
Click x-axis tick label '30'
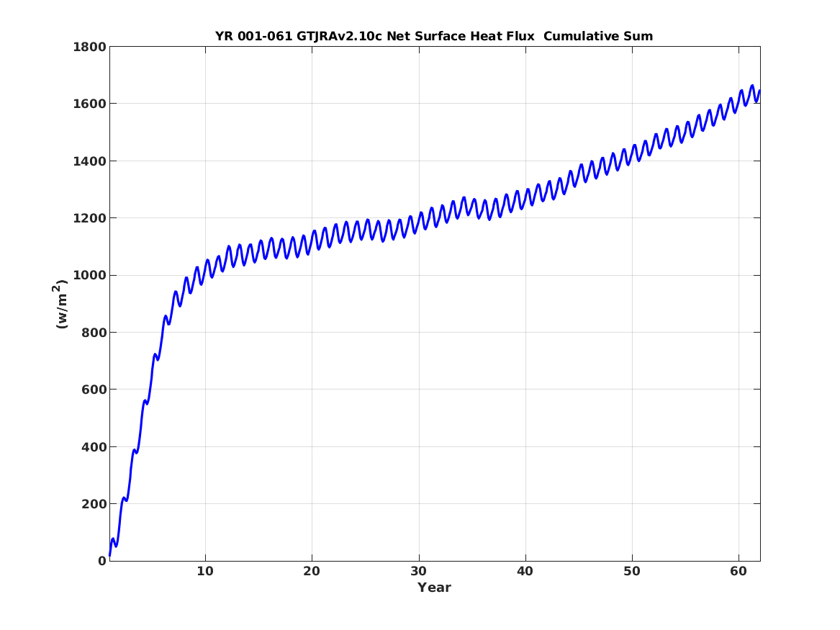tap(418, 572)
